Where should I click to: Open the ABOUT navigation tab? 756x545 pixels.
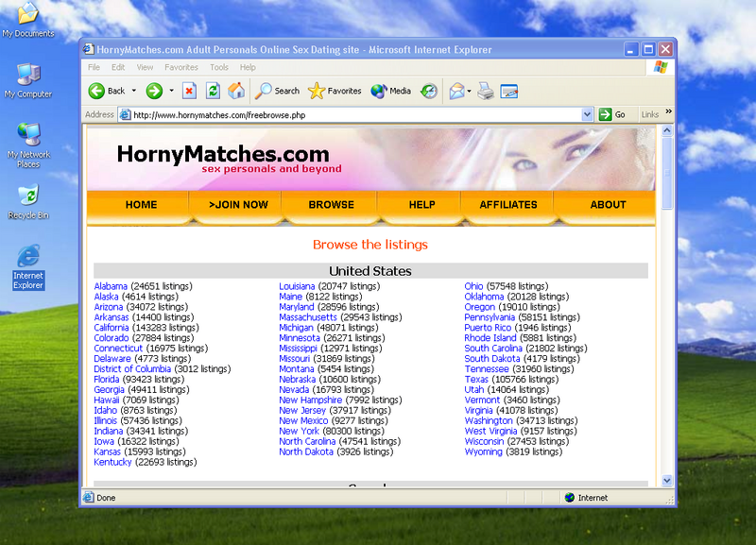pos(608,205)
